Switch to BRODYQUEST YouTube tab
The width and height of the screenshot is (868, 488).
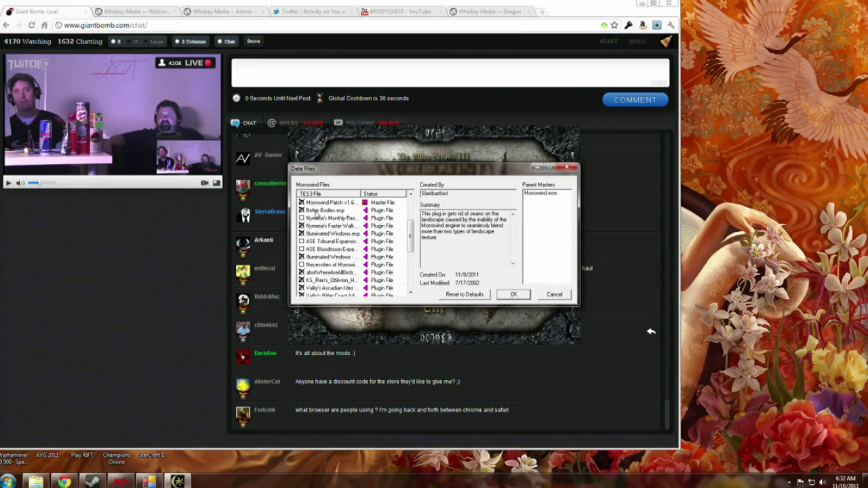click(400, 12)
